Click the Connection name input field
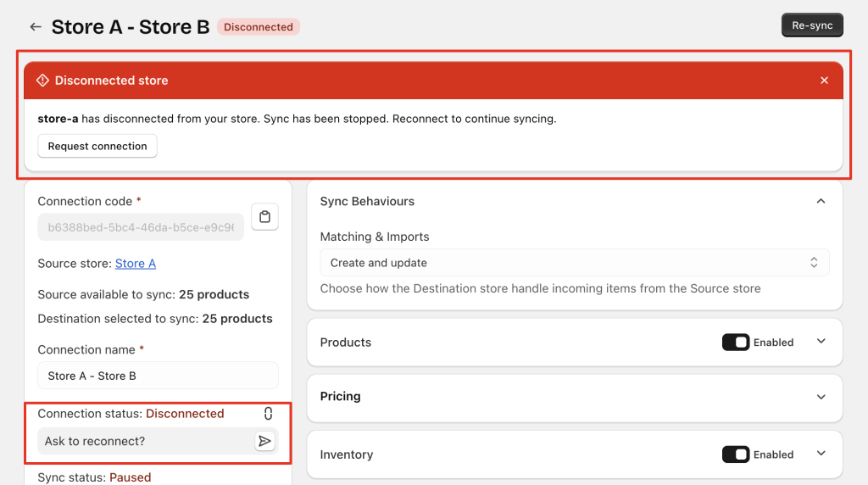868x485 pixels. click(158, 376)
